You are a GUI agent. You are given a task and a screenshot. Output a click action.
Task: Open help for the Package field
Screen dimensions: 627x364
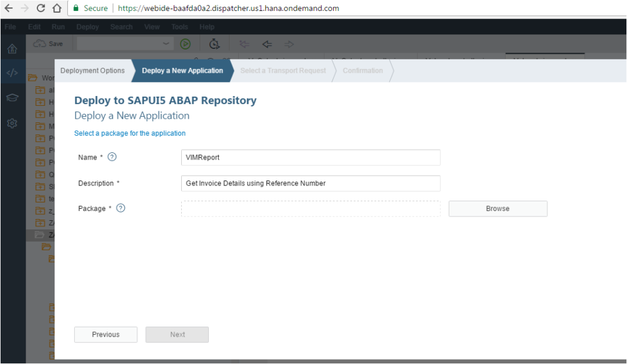tap(121, 208)
